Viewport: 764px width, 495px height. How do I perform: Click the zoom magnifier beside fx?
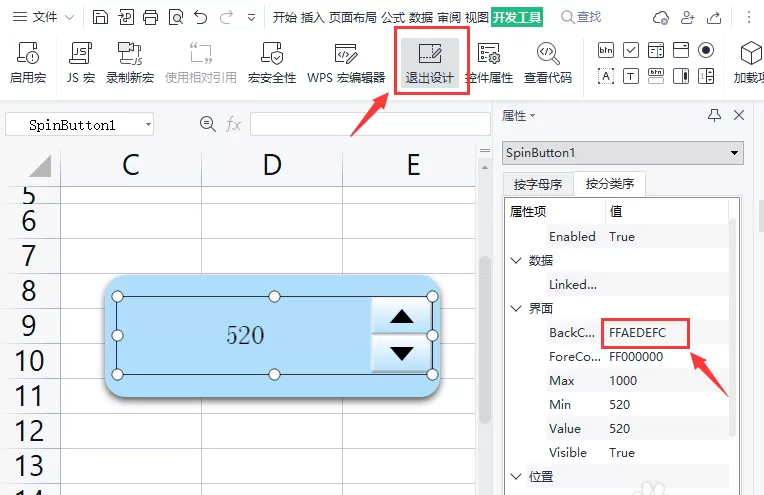tap(208, 124)
